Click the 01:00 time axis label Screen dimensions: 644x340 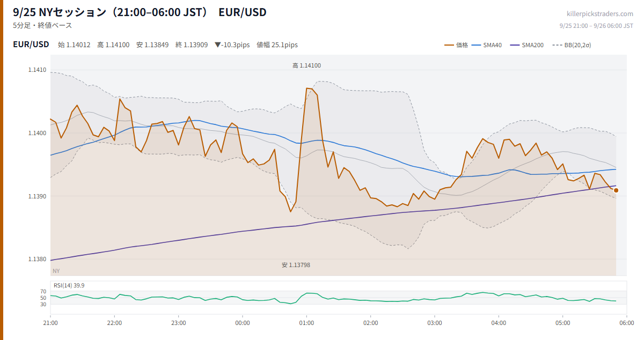click(306, 323)
